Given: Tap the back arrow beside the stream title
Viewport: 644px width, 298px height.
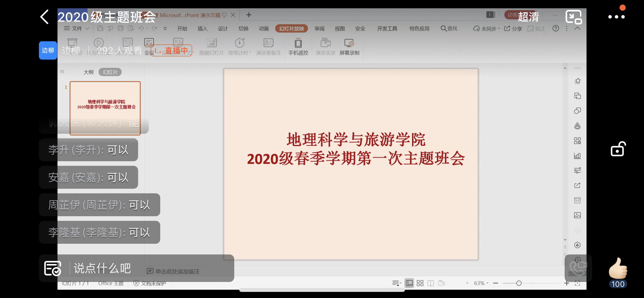Looking at the screenshot, I should 45,17.
